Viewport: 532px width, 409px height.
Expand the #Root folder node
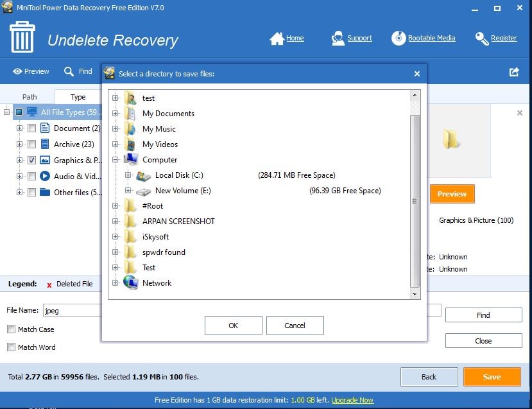tap(116, 205)
